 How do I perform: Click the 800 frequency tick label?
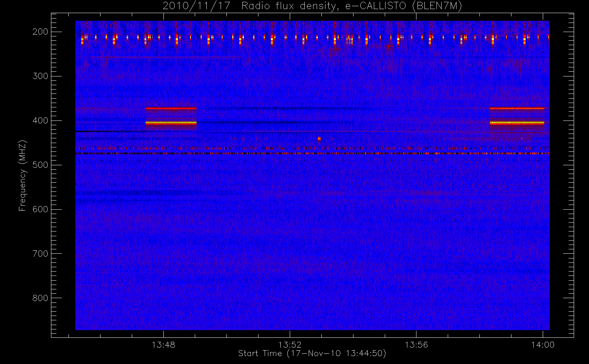40,298
